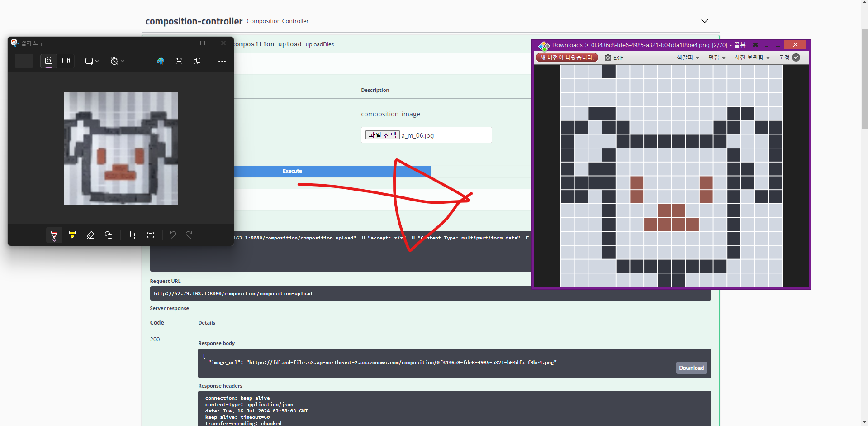Click the Request URL text box

tap(431, 293)
